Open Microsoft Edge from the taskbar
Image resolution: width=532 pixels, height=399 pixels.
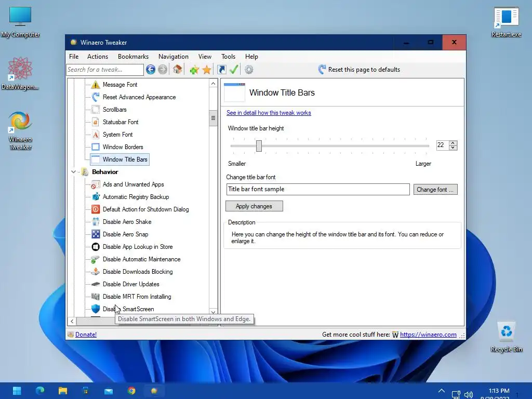[x=40, y=391]
